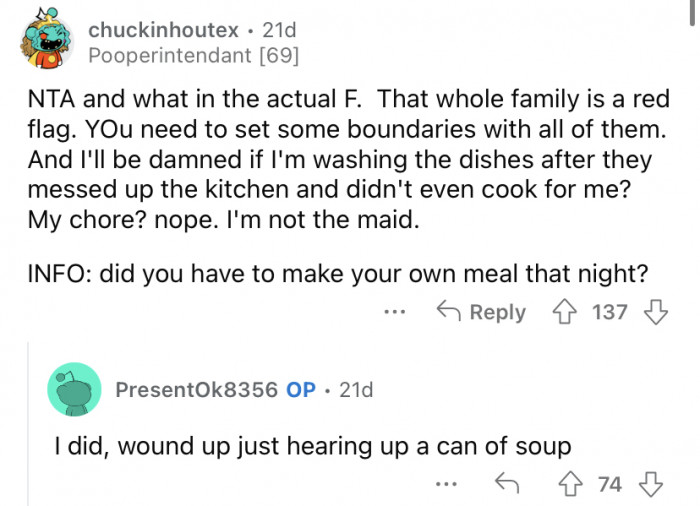Downvote chuckinhoutex's comment
The width and height of the screenshot is (700, 506).
tap(655, 312)
